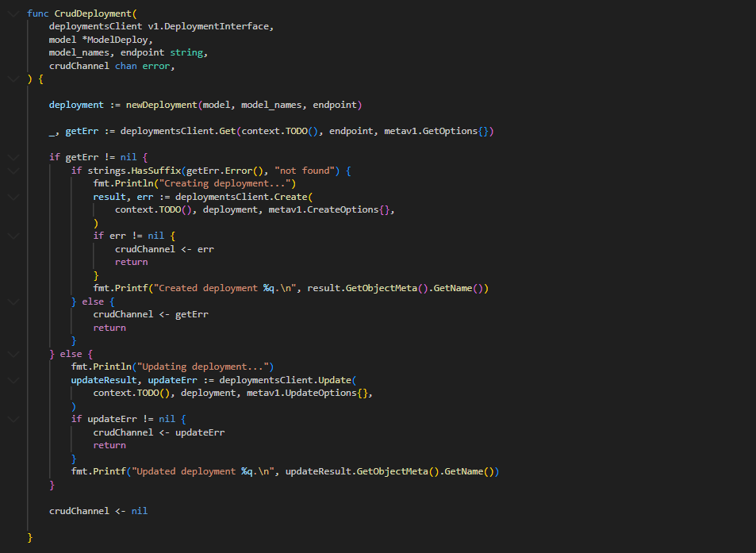756x553 pixels.
Task: Fold the strings.HasSuffix if block
Action: [13, 171]
